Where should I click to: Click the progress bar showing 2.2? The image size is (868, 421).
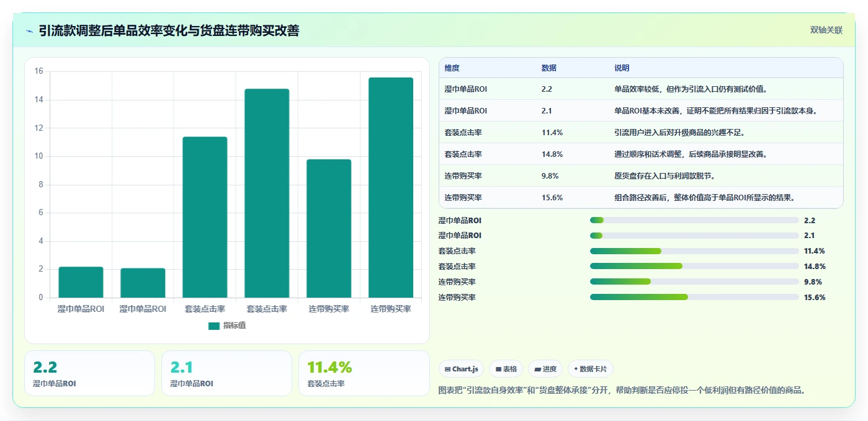point(694,220)
